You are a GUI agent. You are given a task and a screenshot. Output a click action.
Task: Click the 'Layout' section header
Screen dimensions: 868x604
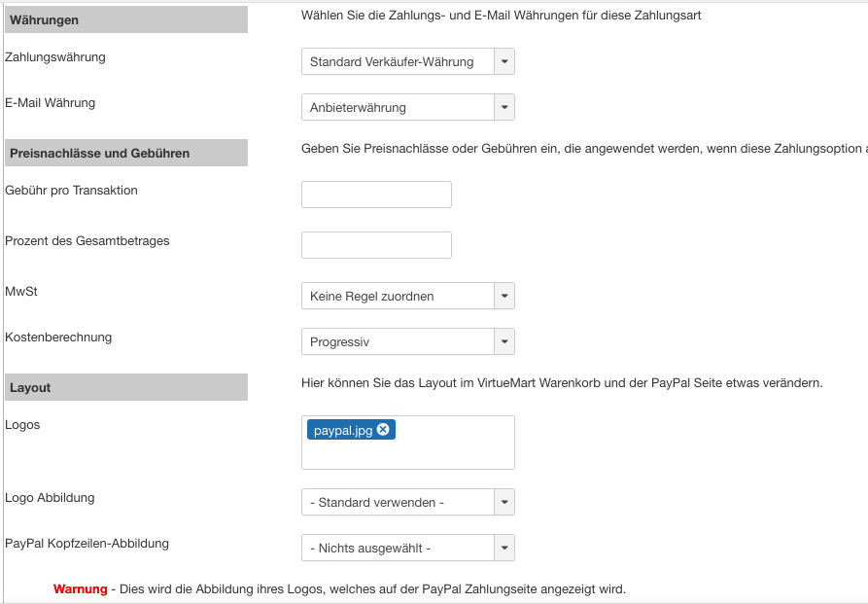30,387
